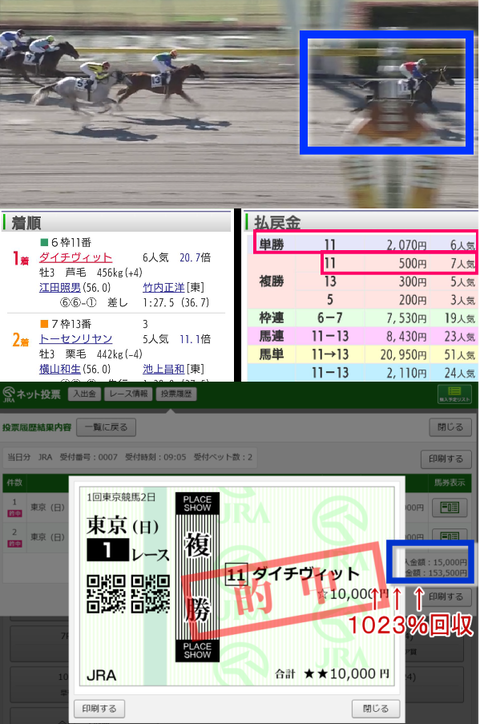Viewport: 480px width, 724px height.
Task: Open the 入出金 menu
Action: tap(84, 394)
